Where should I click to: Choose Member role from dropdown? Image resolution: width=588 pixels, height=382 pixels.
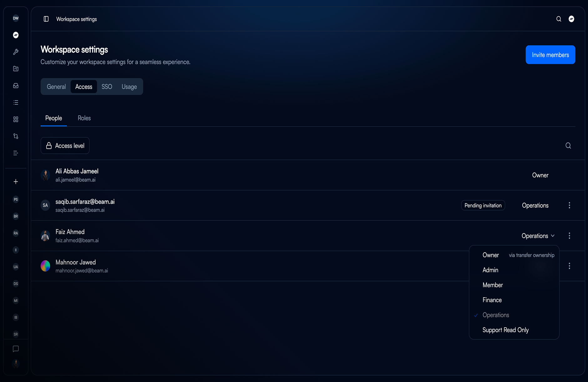click(514, 285)
